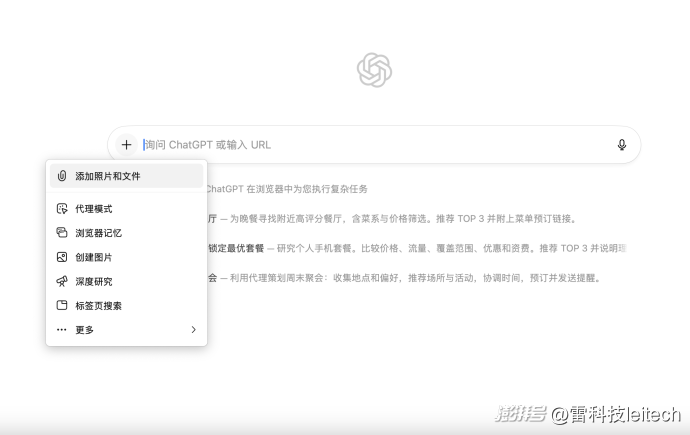Viewport: 690px width, 435px height.
Task: Click the ChatGPT logo at top center
Action: tap(374, 70)
